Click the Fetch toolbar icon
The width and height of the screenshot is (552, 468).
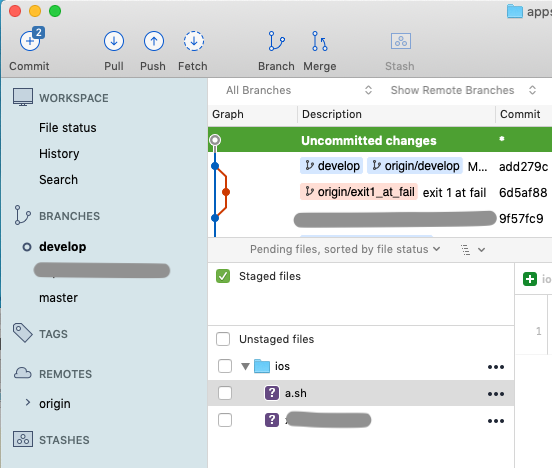(194, 41)
